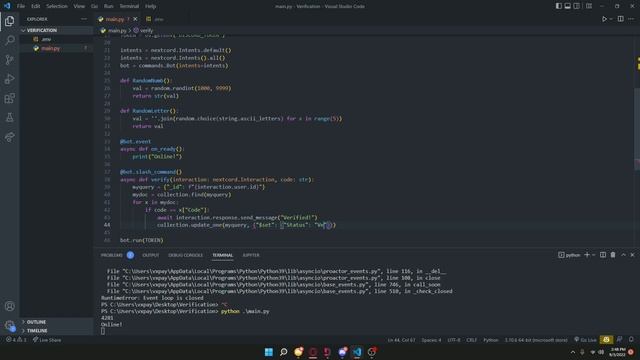Open the Source Control view
640x360 pixels.
(x=10, y=60)
